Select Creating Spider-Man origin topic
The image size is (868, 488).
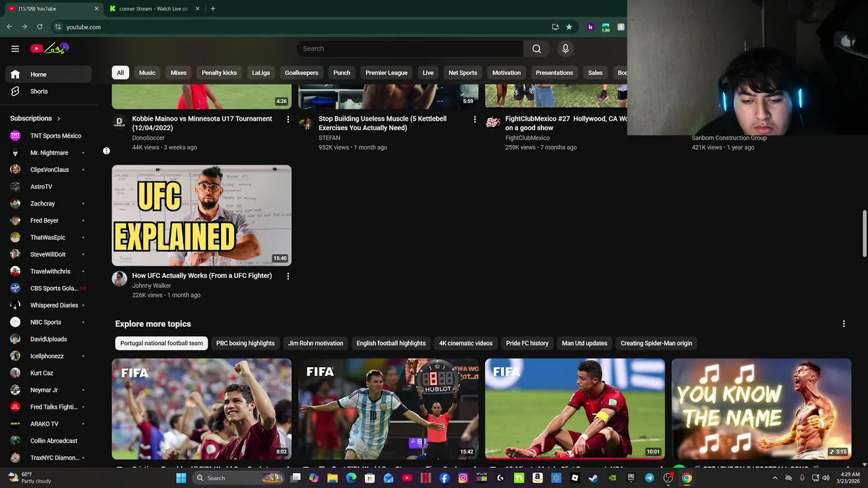656,343
